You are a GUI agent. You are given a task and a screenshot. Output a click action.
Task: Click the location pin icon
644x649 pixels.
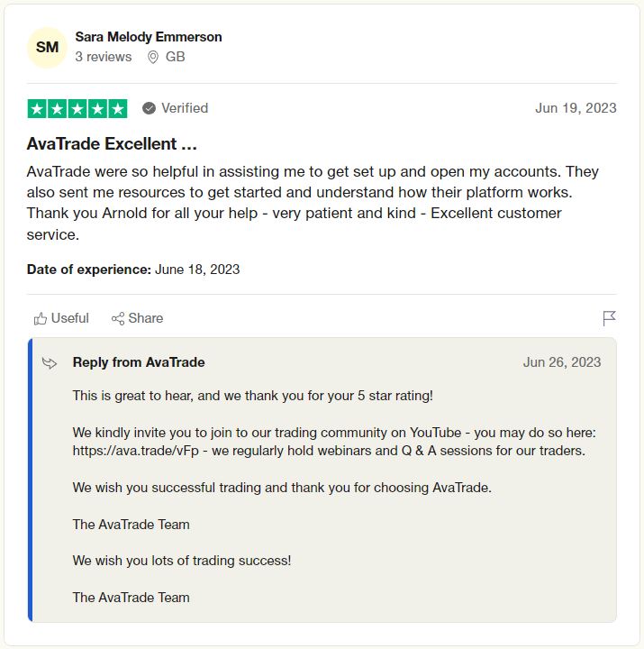(x=152, y=57)
